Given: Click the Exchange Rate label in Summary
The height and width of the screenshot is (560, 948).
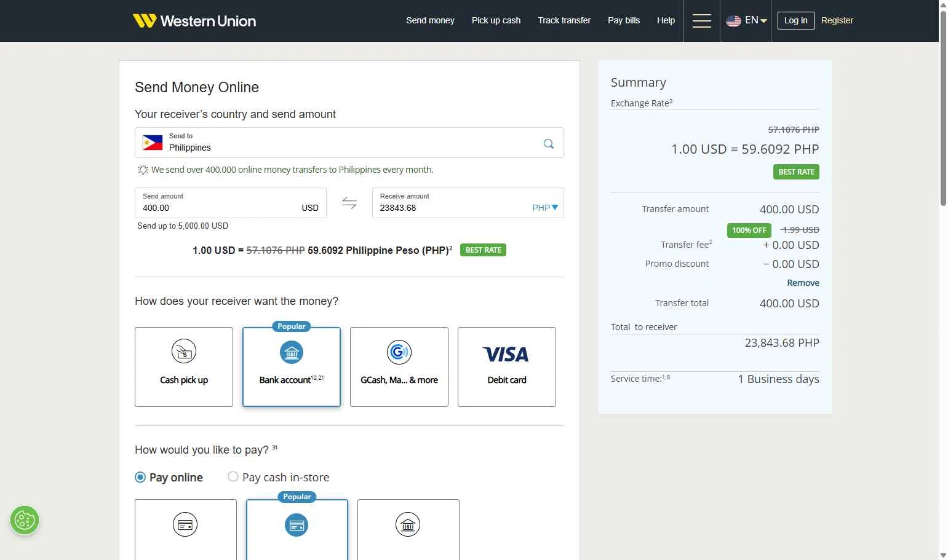Looking at the screenshot, I should (x=642, y=103).
